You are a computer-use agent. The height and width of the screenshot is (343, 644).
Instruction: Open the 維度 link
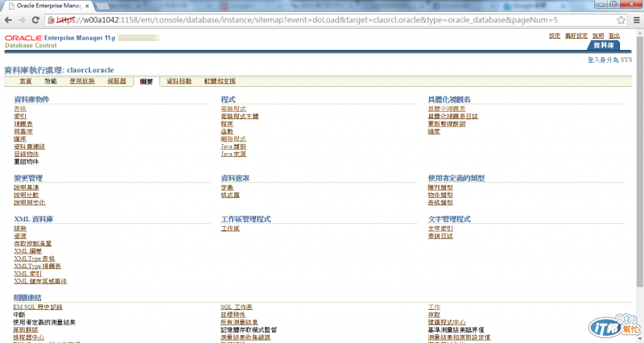(x=434, y=131)
